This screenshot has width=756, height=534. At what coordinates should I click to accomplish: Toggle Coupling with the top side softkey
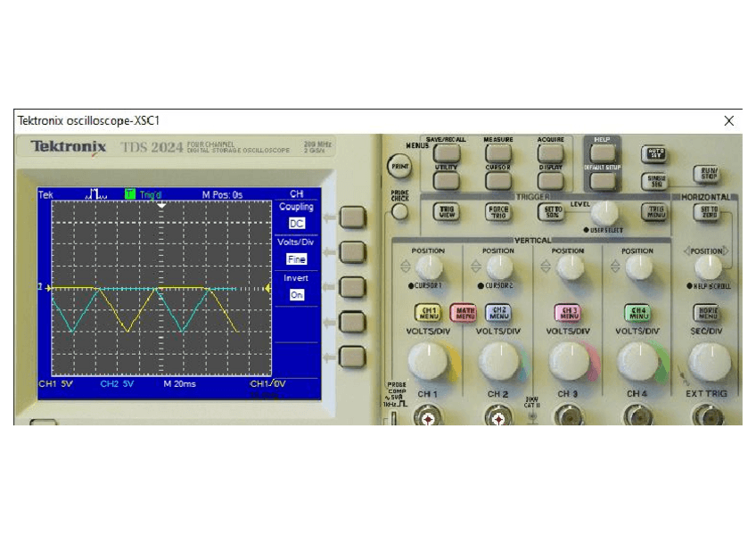click(353, 218)
